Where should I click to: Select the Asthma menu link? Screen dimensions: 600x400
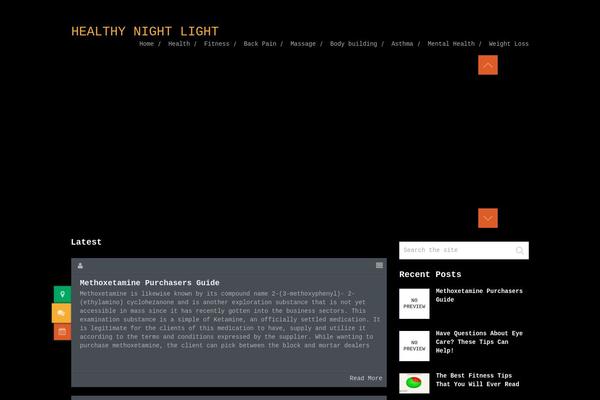point(402,44)
